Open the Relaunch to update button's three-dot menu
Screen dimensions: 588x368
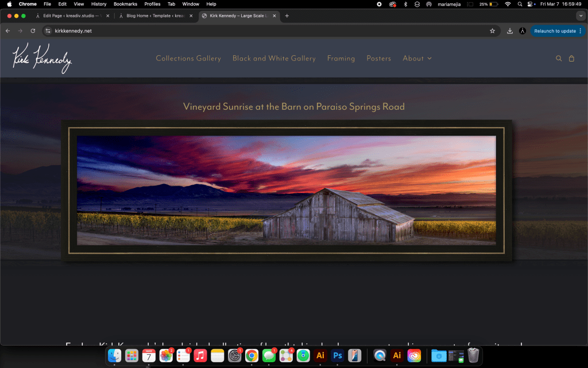tap(581, 31)
